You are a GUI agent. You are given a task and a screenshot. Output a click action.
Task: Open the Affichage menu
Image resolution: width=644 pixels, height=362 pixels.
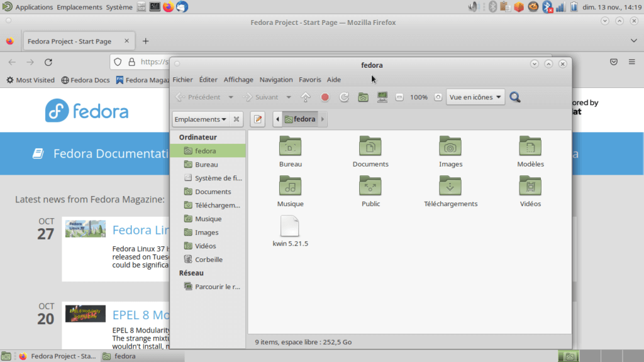(x=238, y=80)
